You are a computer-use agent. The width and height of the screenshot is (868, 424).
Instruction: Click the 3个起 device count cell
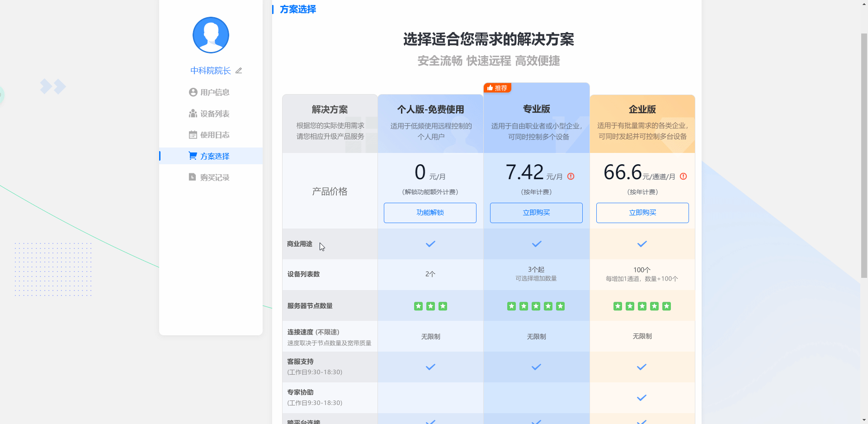tap(536, 269)
